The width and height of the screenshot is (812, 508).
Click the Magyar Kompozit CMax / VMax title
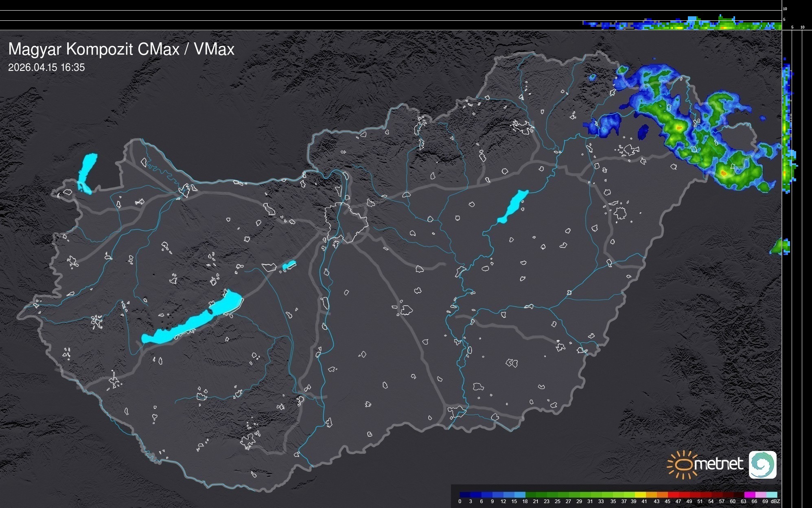121,49
